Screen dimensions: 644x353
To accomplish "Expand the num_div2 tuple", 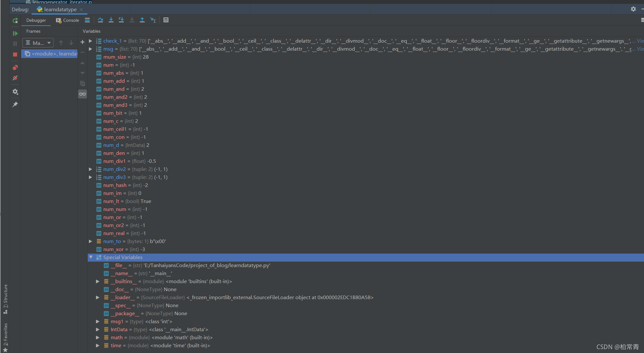I will coord(91,169).
